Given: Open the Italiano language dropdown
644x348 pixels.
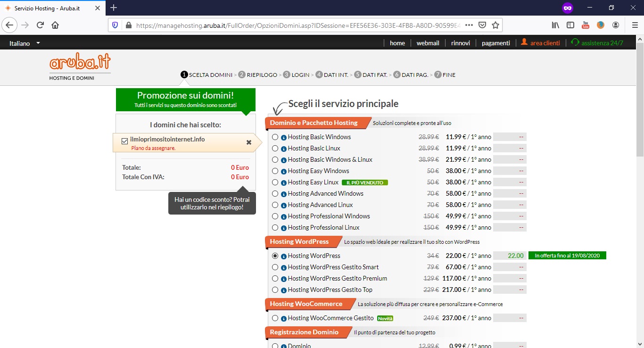Looking at the screenshot, I should click(25, 43).
